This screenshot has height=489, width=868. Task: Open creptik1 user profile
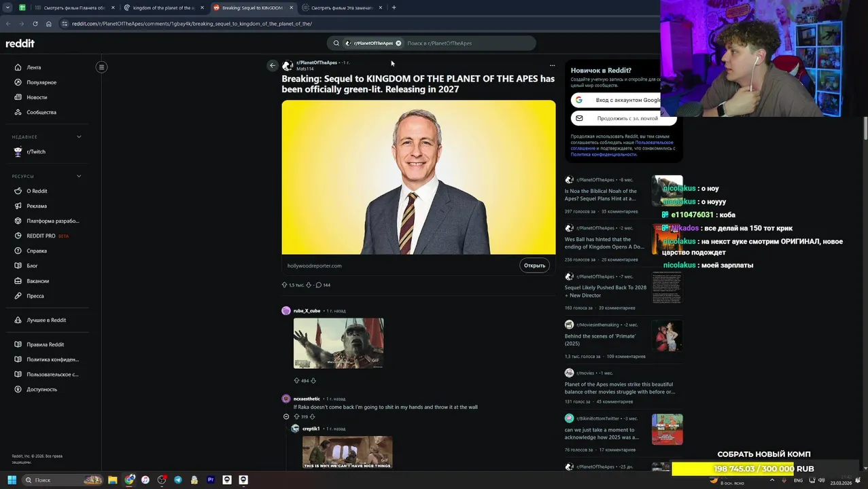[x=311, y=429]
